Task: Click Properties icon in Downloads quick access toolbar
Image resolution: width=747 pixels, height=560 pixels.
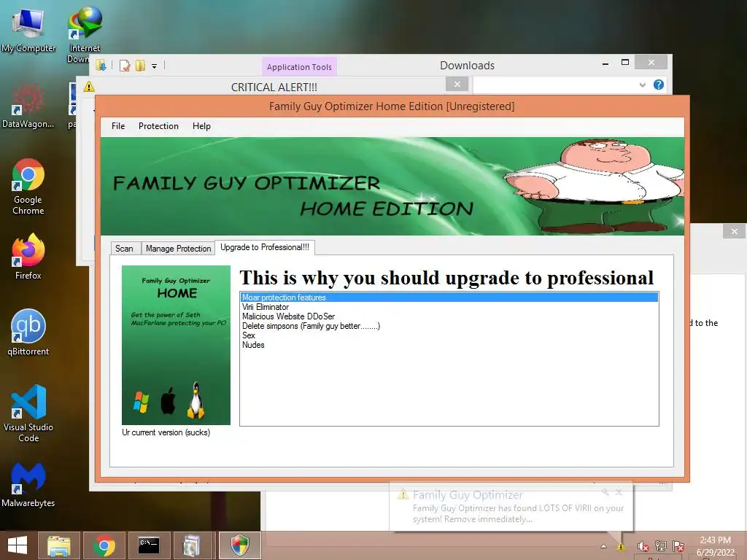Action: click(x=125, y=66)
